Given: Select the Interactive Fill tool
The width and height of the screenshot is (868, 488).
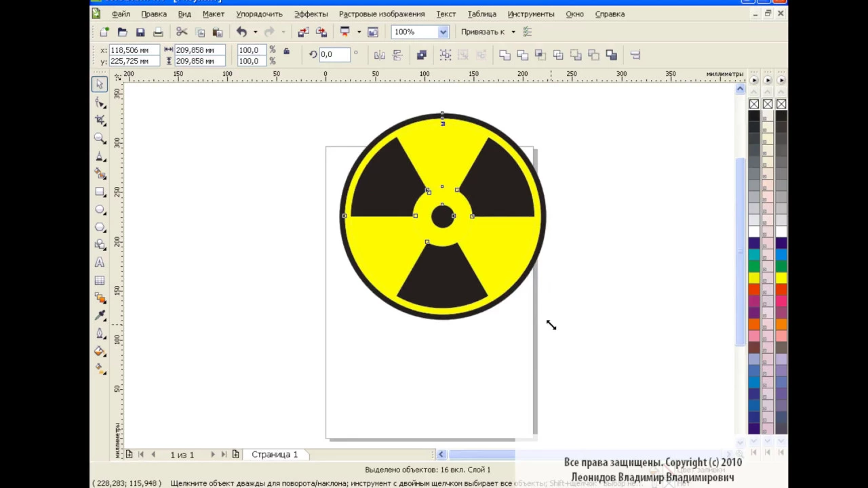Looking at the screenshot, I should click(100, 369).
